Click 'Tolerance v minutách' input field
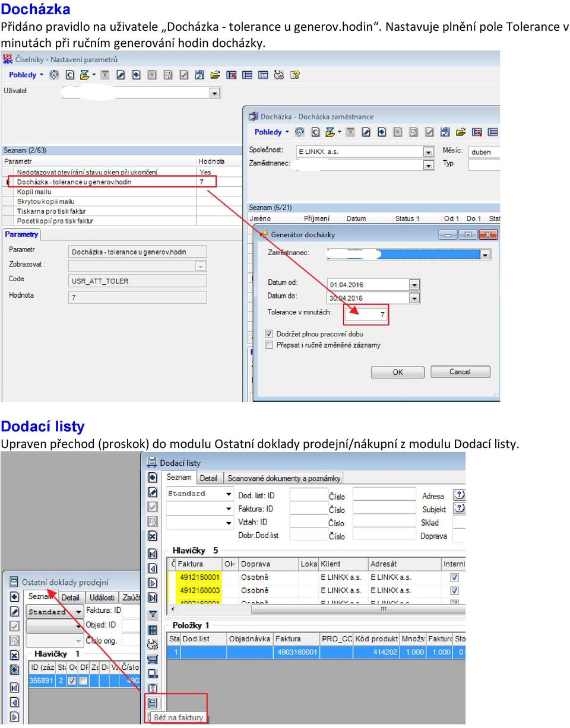 tap(366, 314)
